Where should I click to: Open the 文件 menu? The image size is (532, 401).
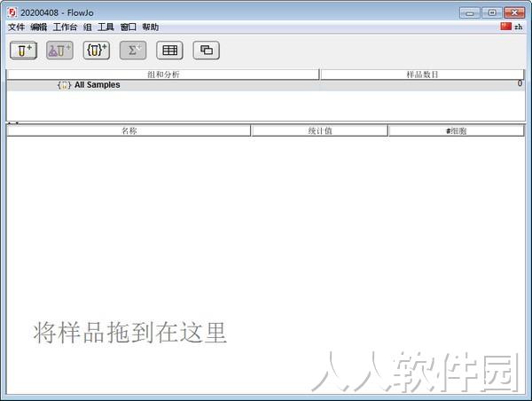click(16, 28)
